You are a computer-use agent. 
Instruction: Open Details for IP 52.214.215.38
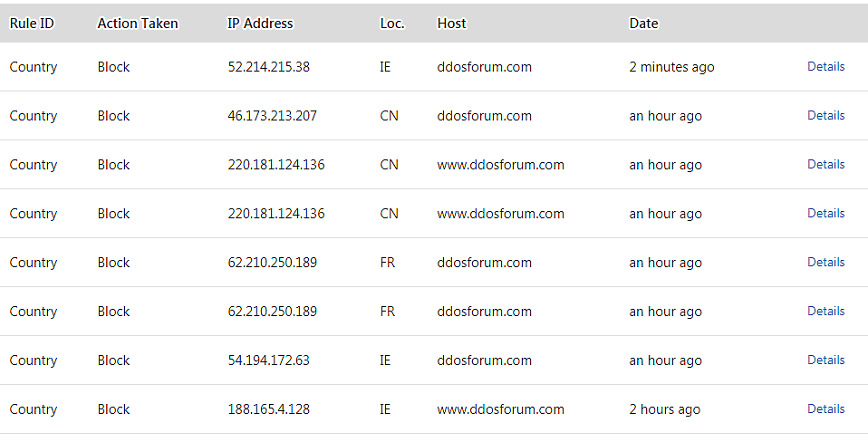[x=825, y=66]
